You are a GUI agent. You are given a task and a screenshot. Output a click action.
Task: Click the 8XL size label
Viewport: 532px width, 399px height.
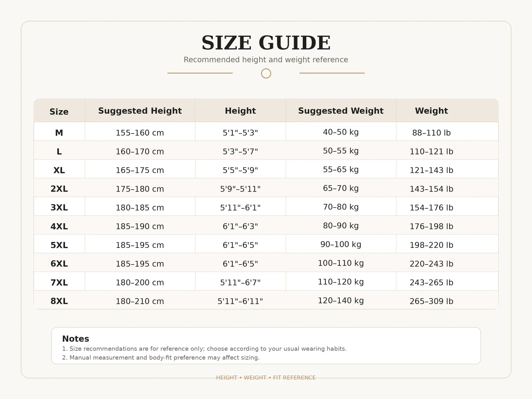59,301
